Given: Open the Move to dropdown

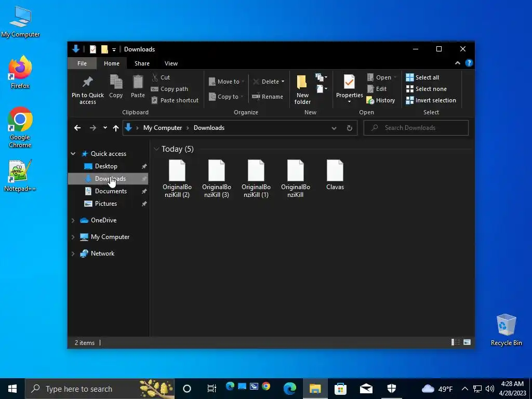Looking at the screenshot, I should pyautogui.click(x=227, y=82).
